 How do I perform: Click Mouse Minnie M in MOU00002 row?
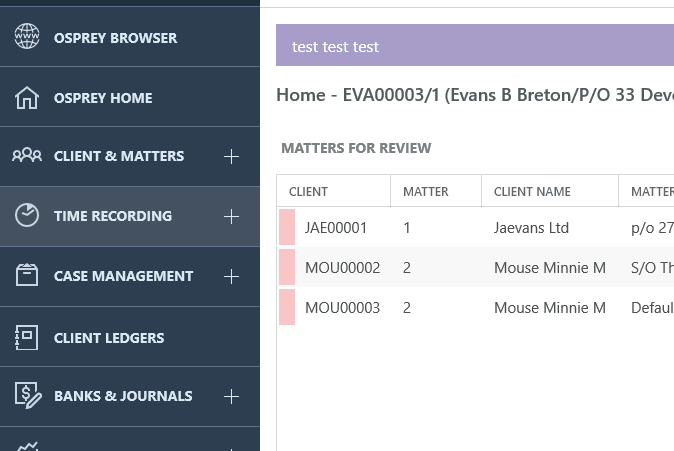pos(550,268)
